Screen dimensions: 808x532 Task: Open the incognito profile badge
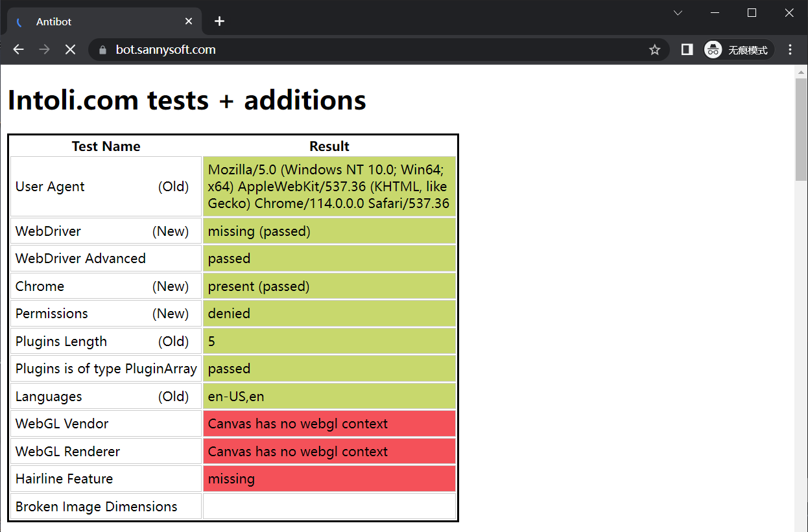(739, 50)
